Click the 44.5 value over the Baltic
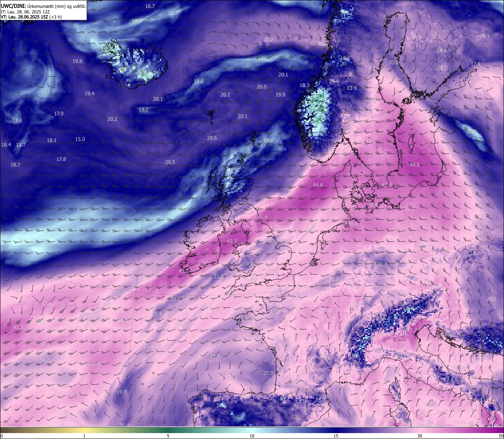This screenshot has width=504, height=439. [415, 165]
